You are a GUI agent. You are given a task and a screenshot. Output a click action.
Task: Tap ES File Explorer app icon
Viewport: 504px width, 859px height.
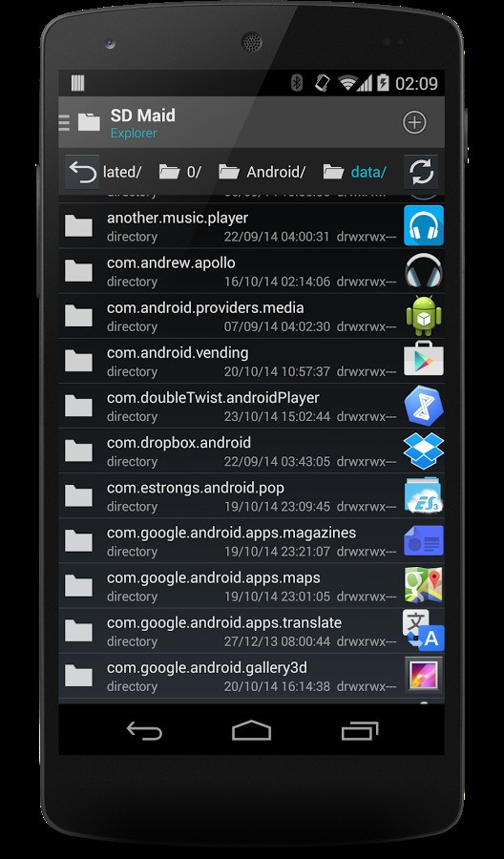pyautogui.click(x=424, y=495)
